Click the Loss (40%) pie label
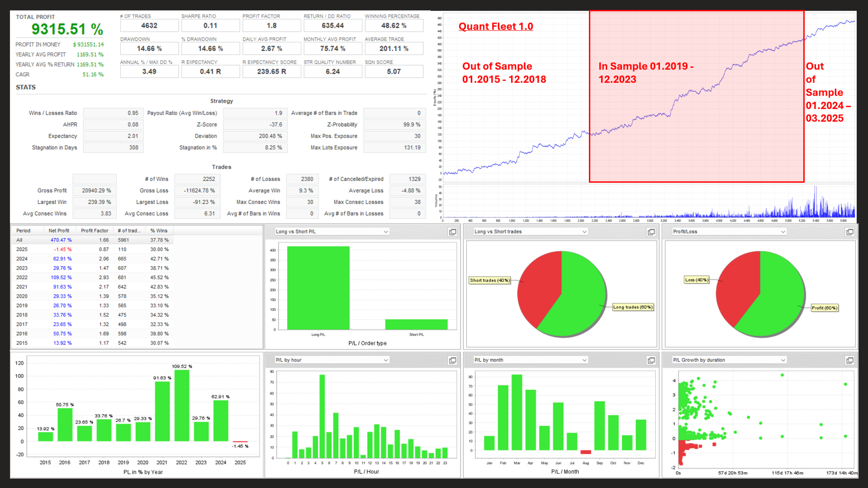868x488 pixels. pyautogui.click(x=697, y=280)
